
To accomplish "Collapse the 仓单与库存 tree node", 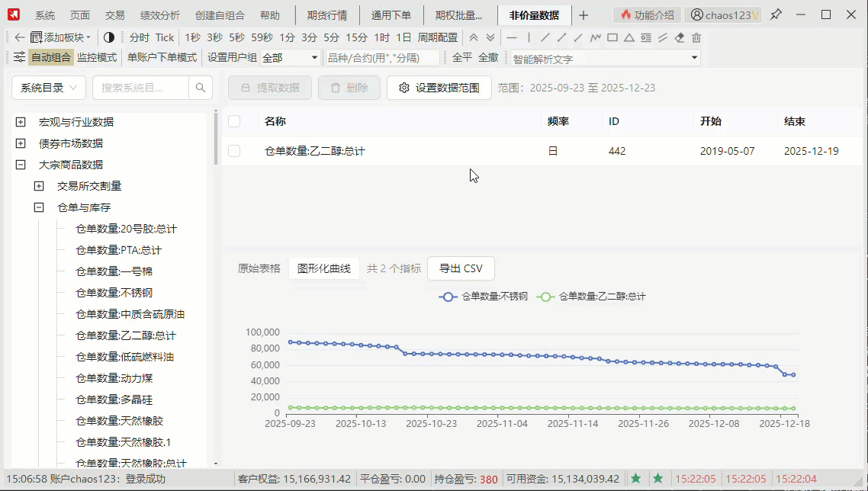I will [x=39, y=207].
